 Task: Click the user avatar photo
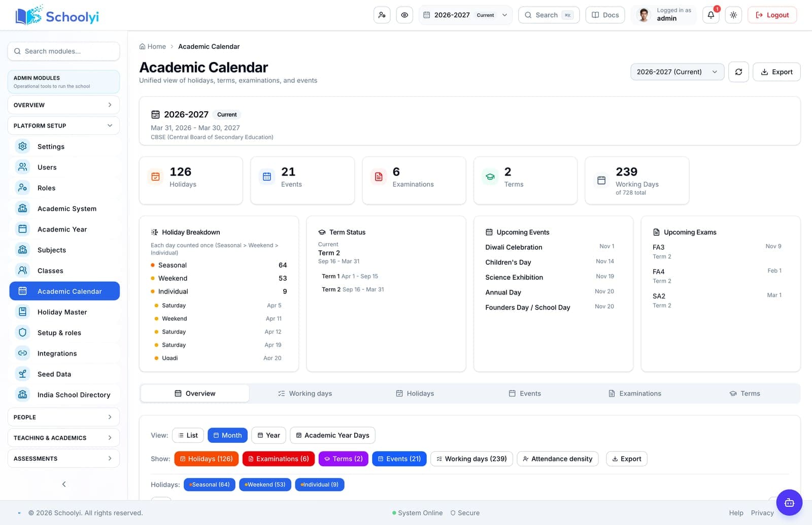[644, 15]
